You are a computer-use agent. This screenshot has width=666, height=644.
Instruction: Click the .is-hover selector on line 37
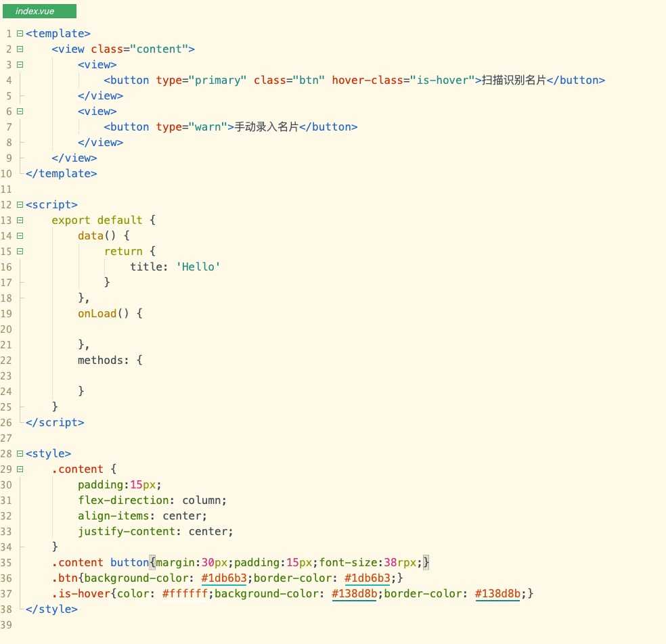pos(81,593)
